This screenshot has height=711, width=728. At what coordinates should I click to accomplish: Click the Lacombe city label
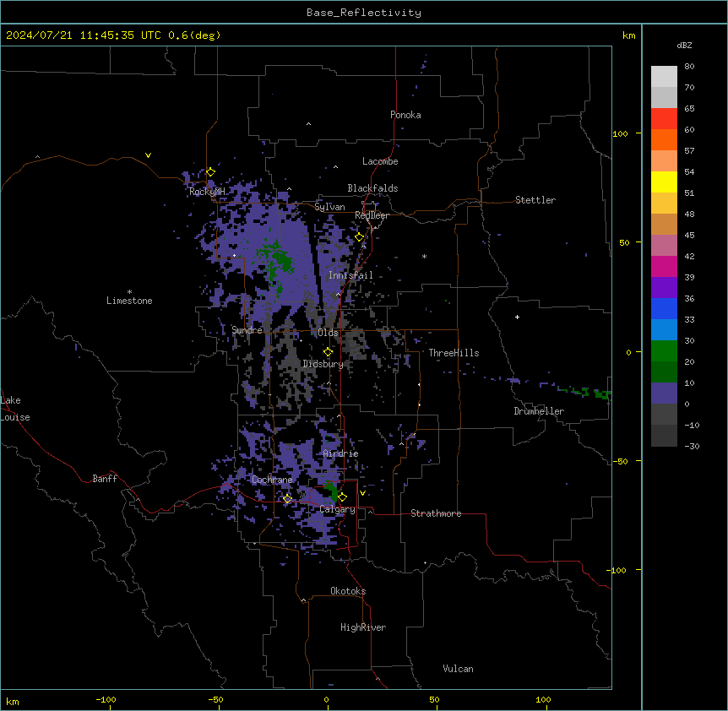(x=380, y=161)
